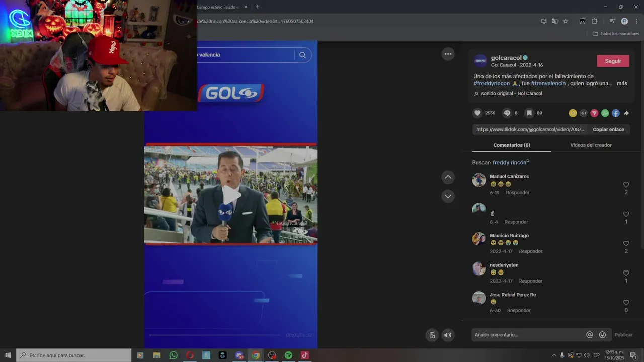Search the freddy rincón suggestion
The height and width of the screenshot is (362, 644).
[x=510, y=162]
